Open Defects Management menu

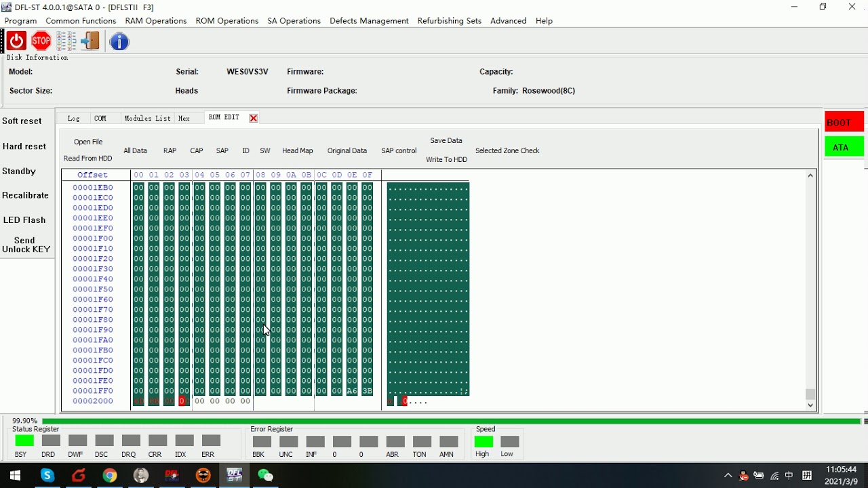pyautogui.click(x=369, y=20)
